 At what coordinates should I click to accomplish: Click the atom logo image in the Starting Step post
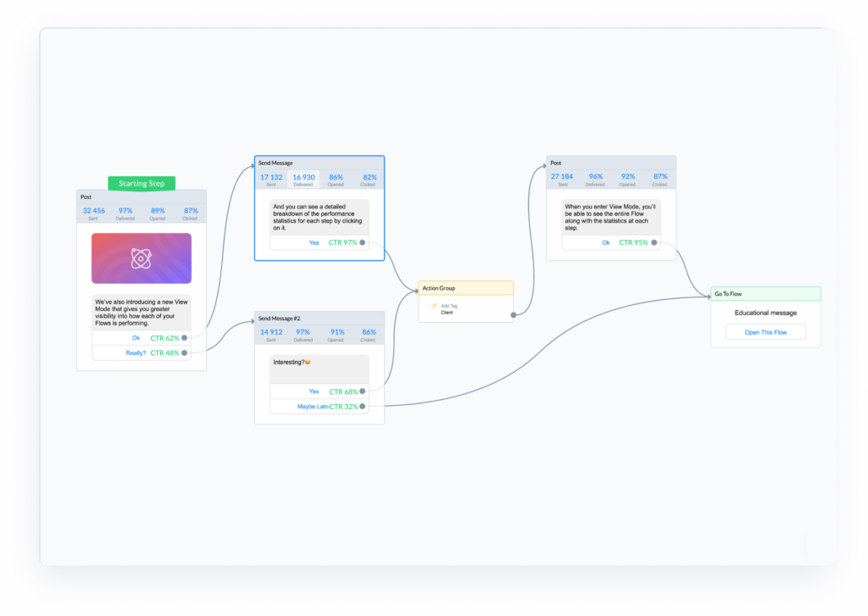tap(141, 258)
